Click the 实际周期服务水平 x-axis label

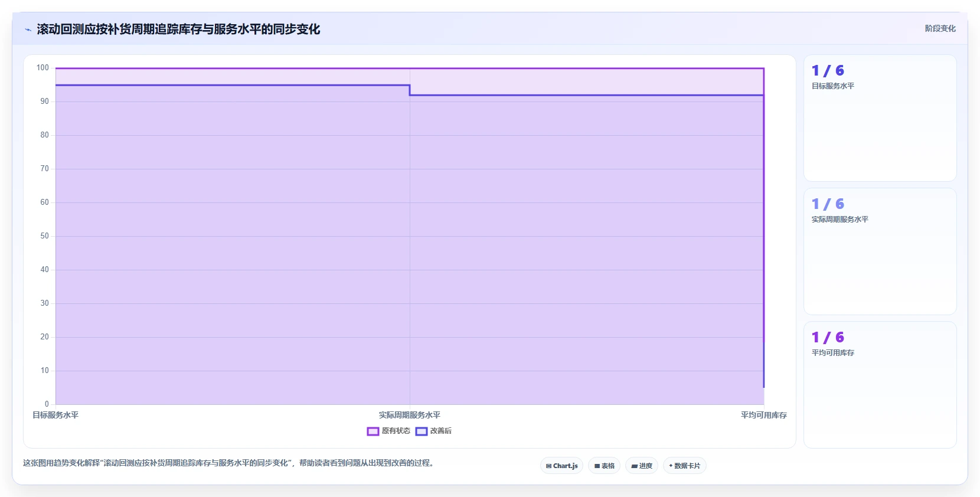pos(410,415)
